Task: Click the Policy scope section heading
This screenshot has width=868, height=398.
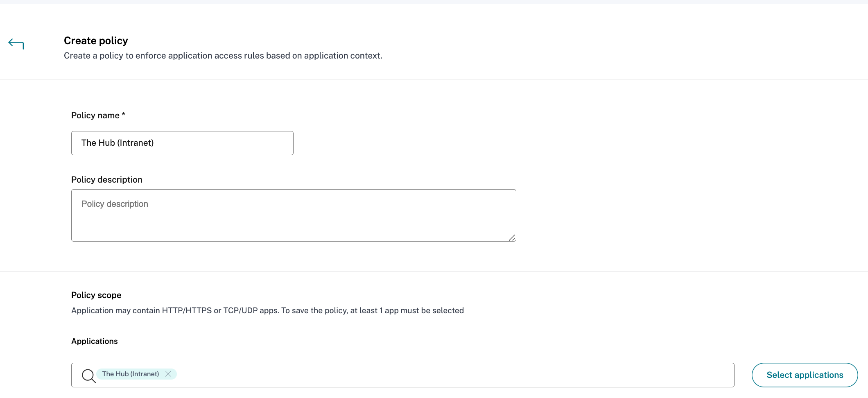Action: (96, 295)
